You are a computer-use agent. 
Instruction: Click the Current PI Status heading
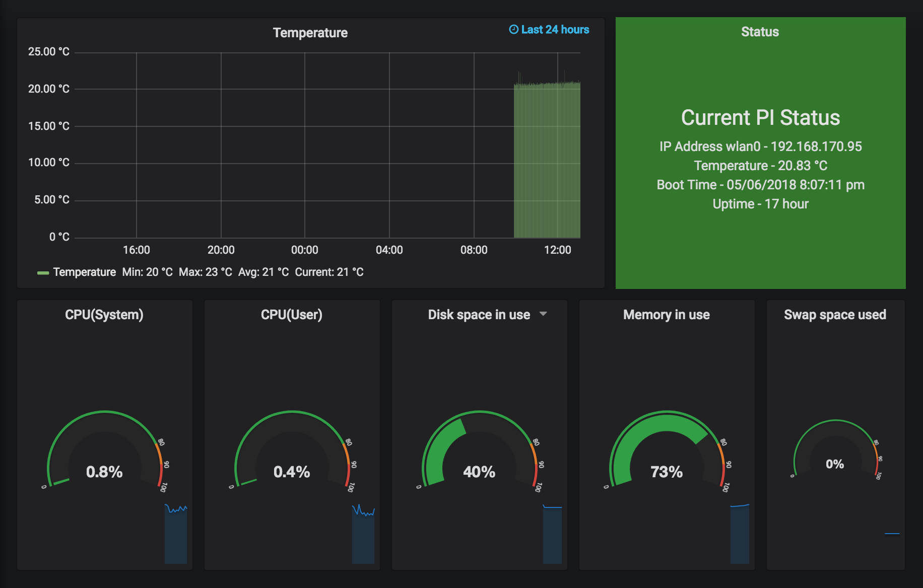(x=760, y=118)
